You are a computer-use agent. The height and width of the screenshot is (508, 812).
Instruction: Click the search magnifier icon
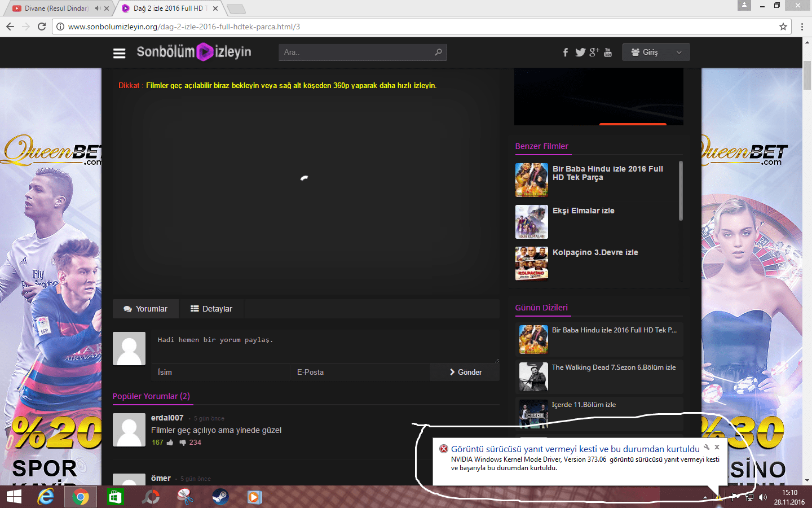(x=438, y=52)
